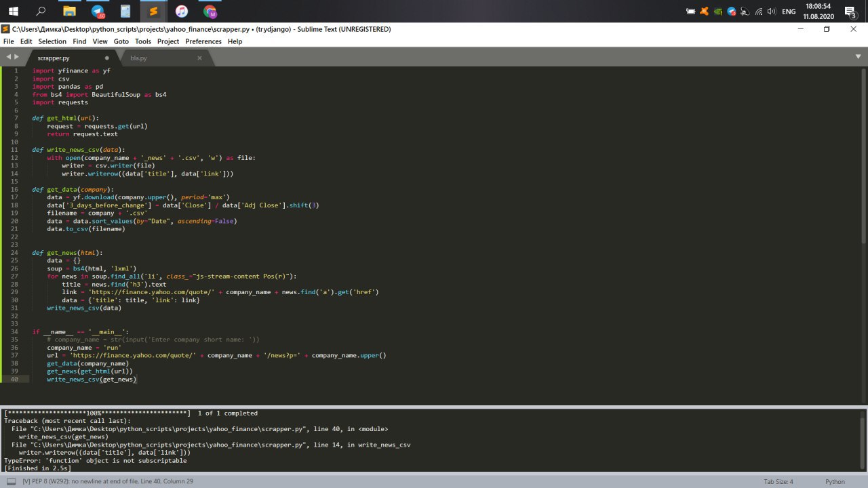Open tab list dropdown arrow

(858, 57)
